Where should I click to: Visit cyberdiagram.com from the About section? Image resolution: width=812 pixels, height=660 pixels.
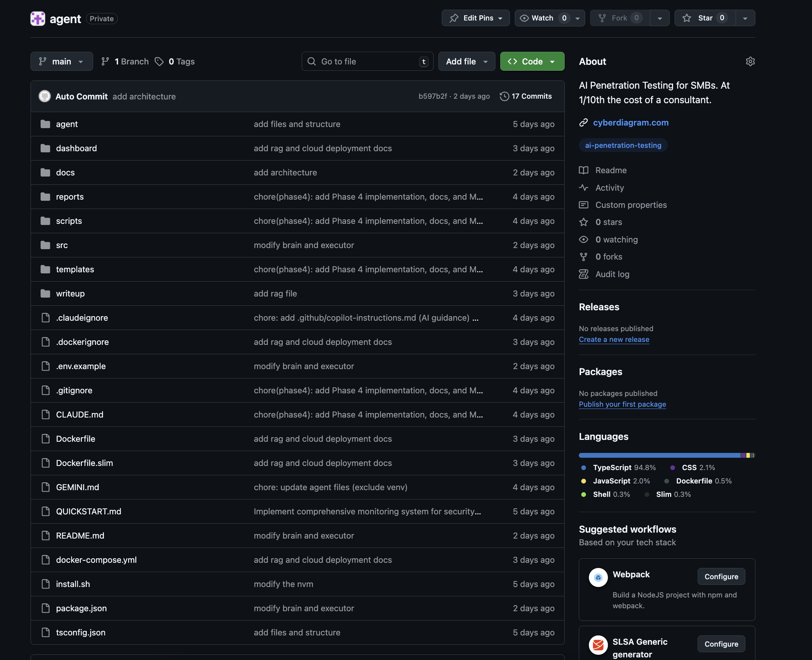[x=631, y=123]
